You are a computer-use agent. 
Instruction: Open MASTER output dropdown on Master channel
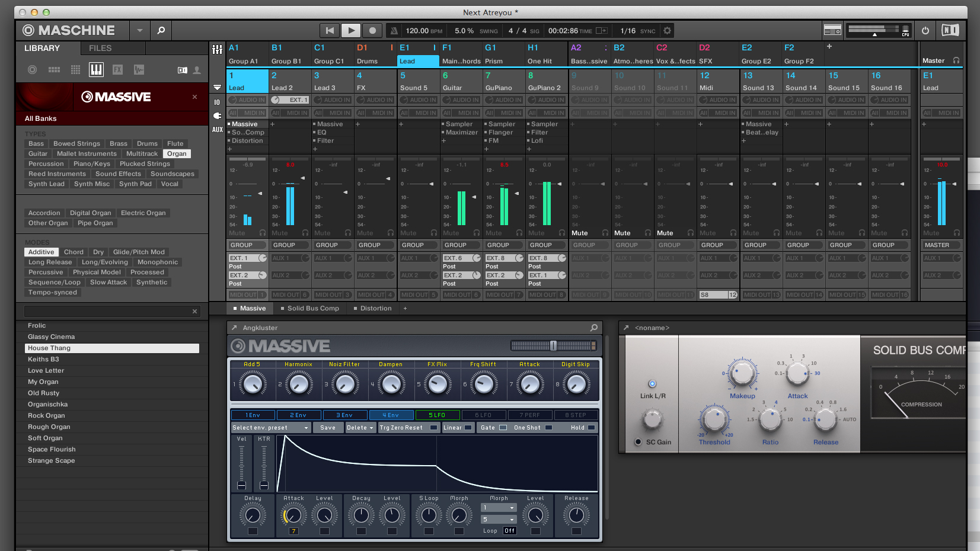pos(941,245)
